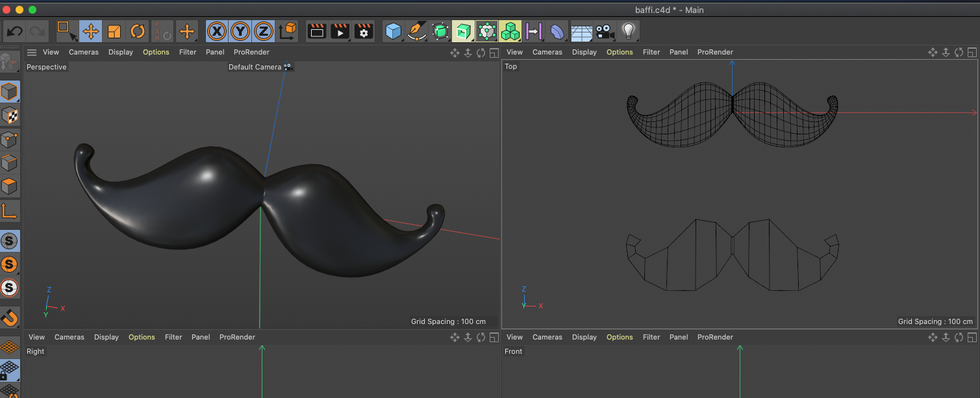Toggle the Z axis lock
The width and height of the screenshot is (980, 398).
pos(264,31)
